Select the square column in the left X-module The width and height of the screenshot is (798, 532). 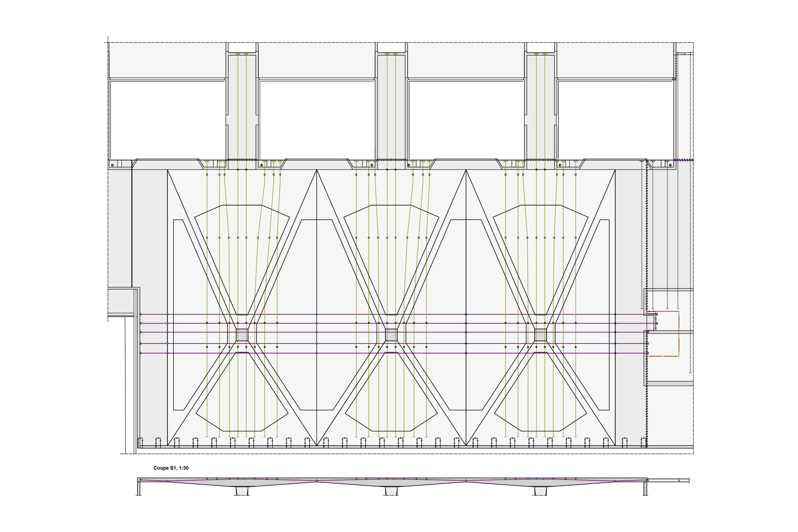click(x=242, y=335)
